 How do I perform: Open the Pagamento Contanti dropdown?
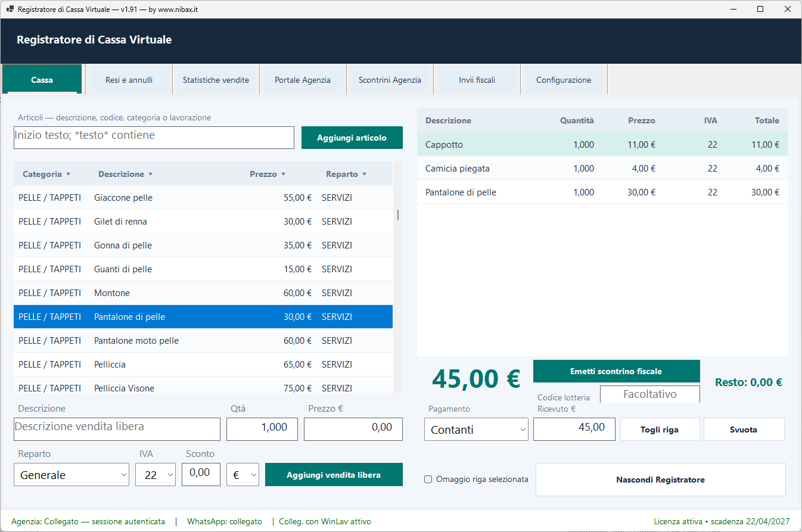(x=476, y=430)
